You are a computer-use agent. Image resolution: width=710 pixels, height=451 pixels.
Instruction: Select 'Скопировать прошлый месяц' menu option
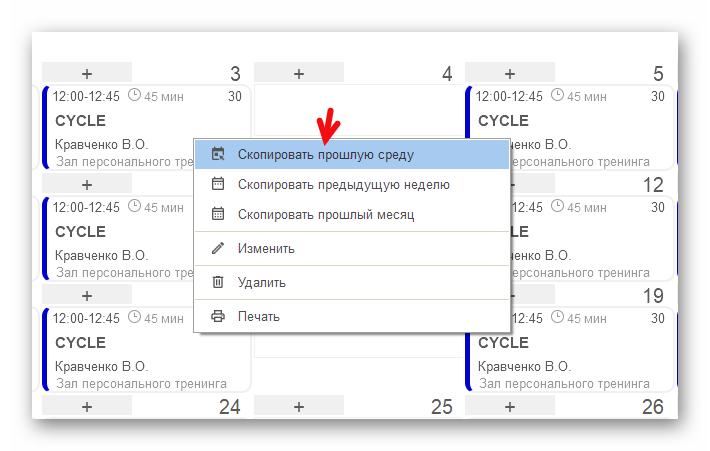[x=325, y=214]
